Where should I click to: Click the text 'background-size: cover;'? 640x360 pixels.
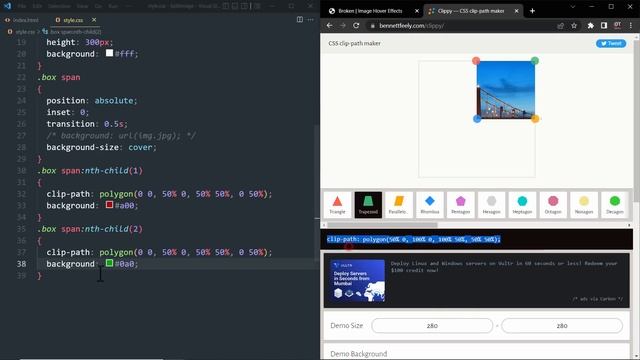click(x=101, y=147)
